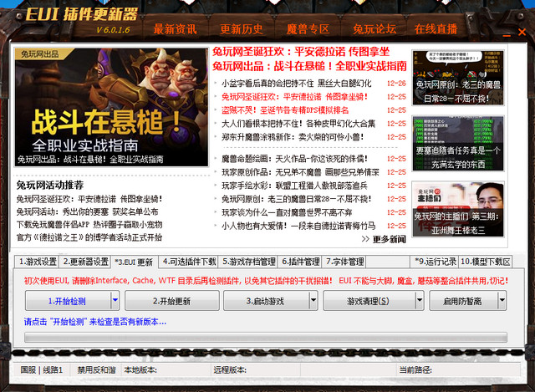Expand the 1.开始检测 dropdown arrow
The height and width of the screenshot is (392, 535).
[x=115, y=301]
